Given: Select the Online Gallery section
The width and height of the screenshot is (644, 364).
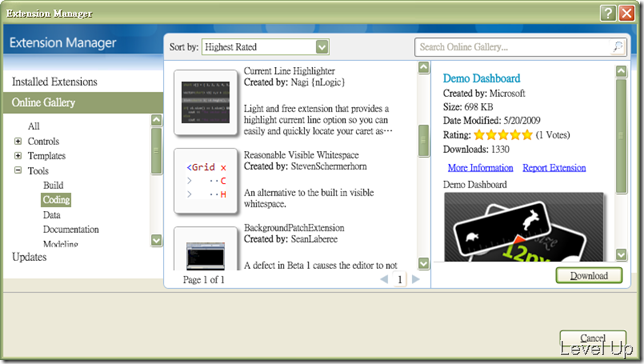Looking at the screenshot, I should point(83,103).
